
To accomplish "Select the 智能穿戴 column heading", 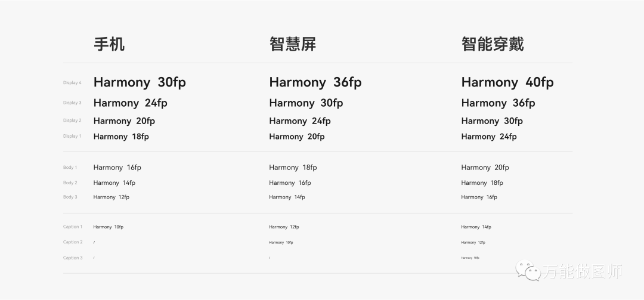I will [x=492, y=44].
